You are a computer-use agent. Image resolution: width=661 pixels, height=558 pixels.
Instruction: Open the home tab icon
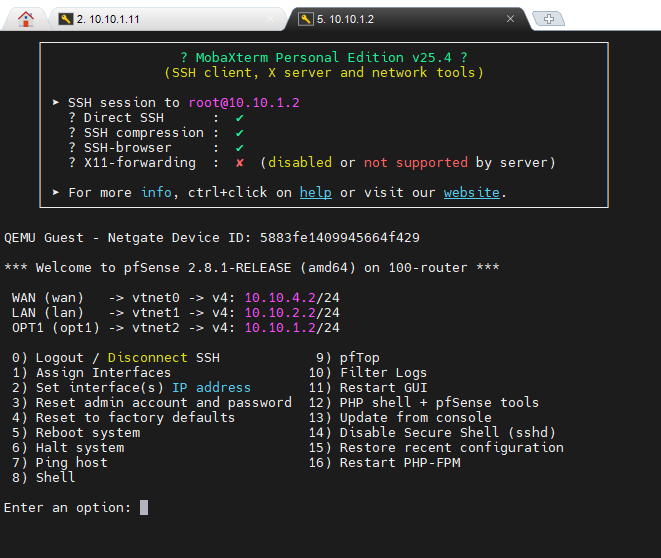point(26,19)
